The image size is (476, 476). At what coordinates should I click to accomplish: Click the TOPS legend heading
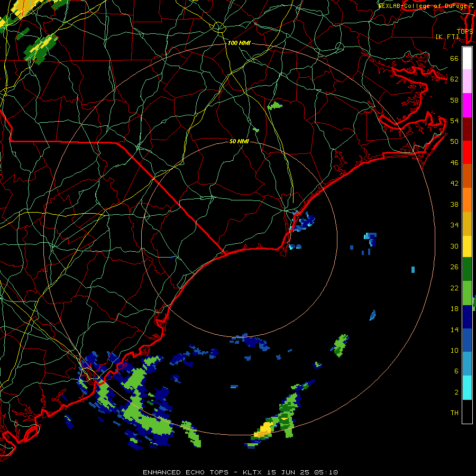coord(464,32)
